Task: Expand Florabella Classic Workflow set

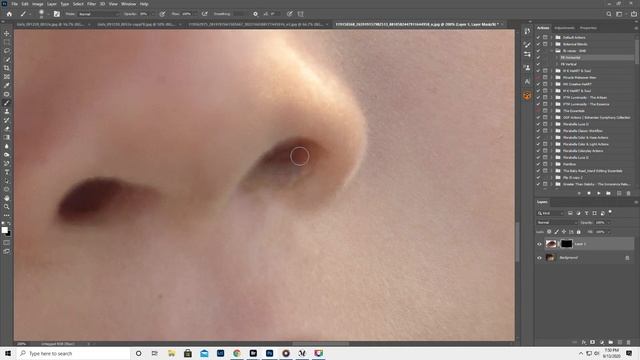Action: pos(551,131)
